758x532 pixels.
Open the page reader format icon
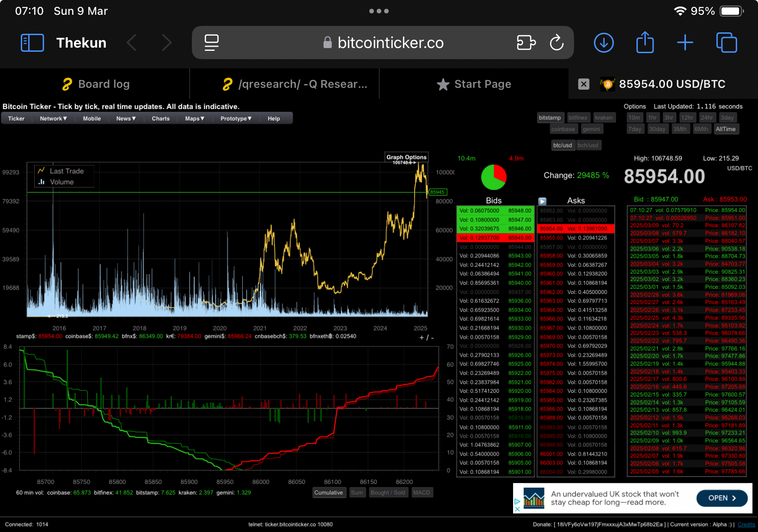[212, 43]
